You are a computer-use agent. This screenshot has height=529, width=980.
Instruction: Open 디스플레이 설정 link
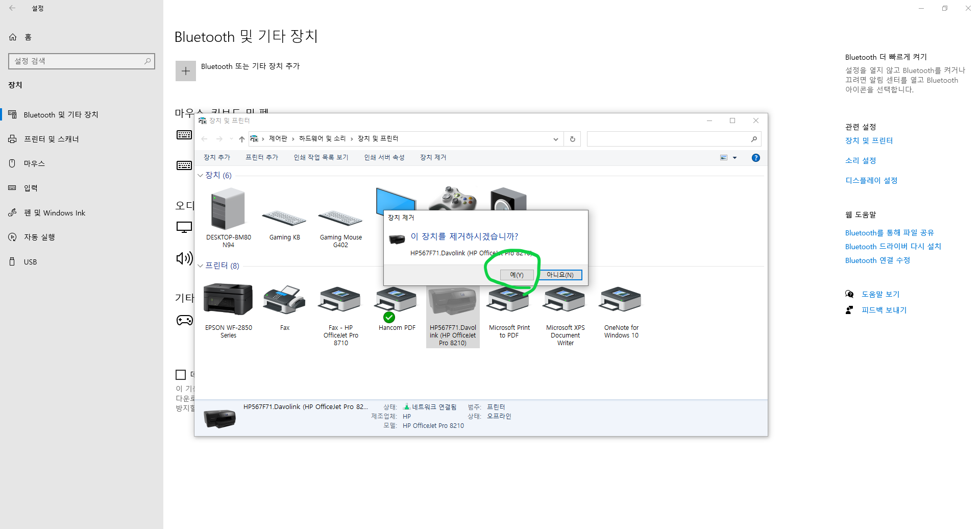[x=871, y=180]
